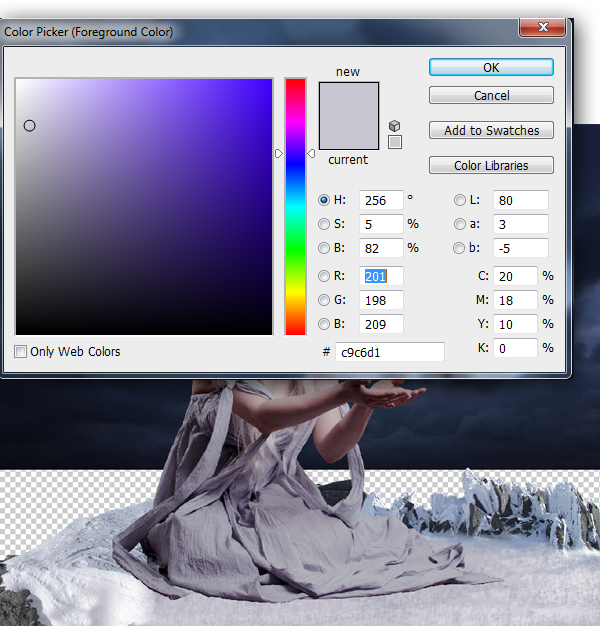Open Color Libraries
The image size is (600, 626).
click(x=491, y=166)
